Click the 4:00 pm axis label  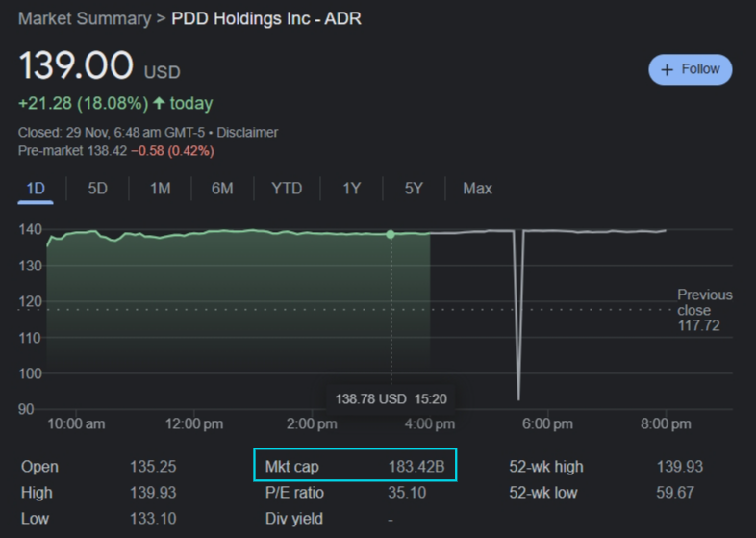(430, 424)
